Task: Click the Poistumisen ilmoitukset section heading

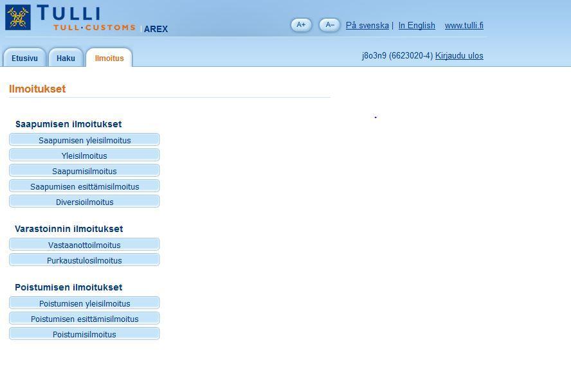Action: point(68,287)
